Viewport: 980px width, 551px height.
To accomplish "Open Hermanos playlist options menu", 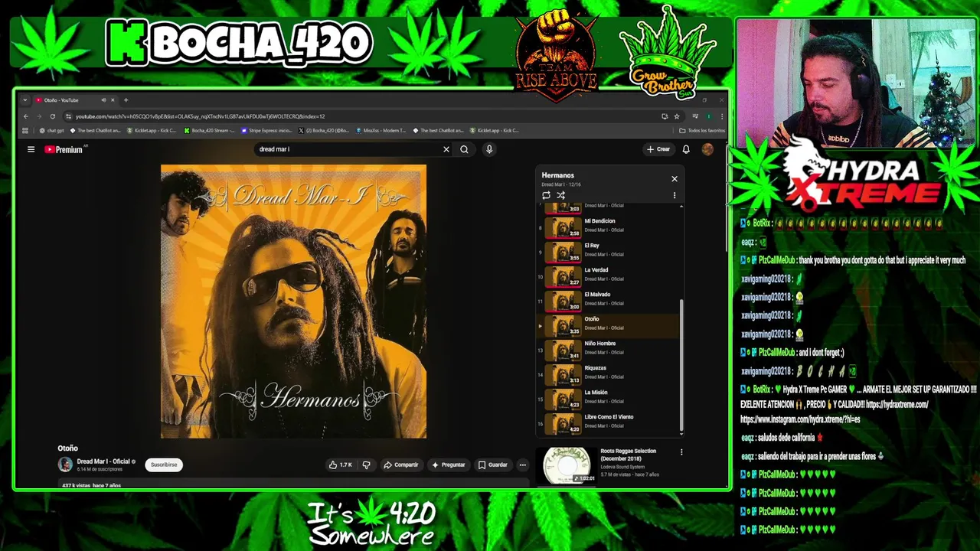I will click(675, 195).
